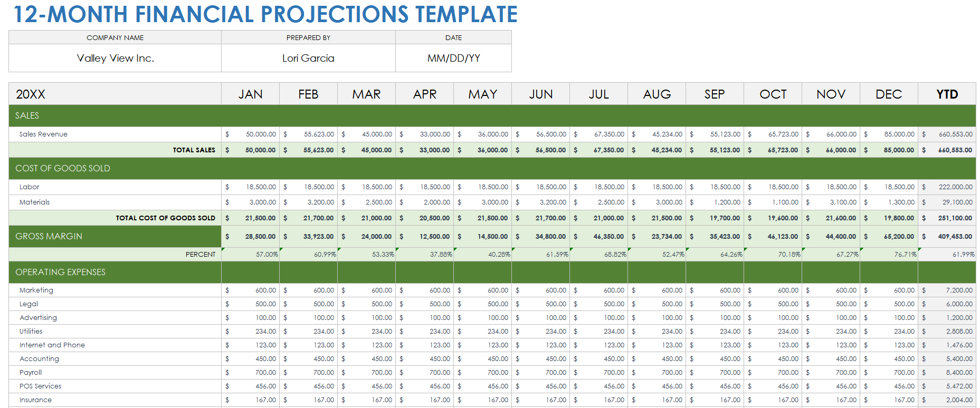Click the MM/DD/YY date field
The image size is (980, 408).
coord(453,58)
